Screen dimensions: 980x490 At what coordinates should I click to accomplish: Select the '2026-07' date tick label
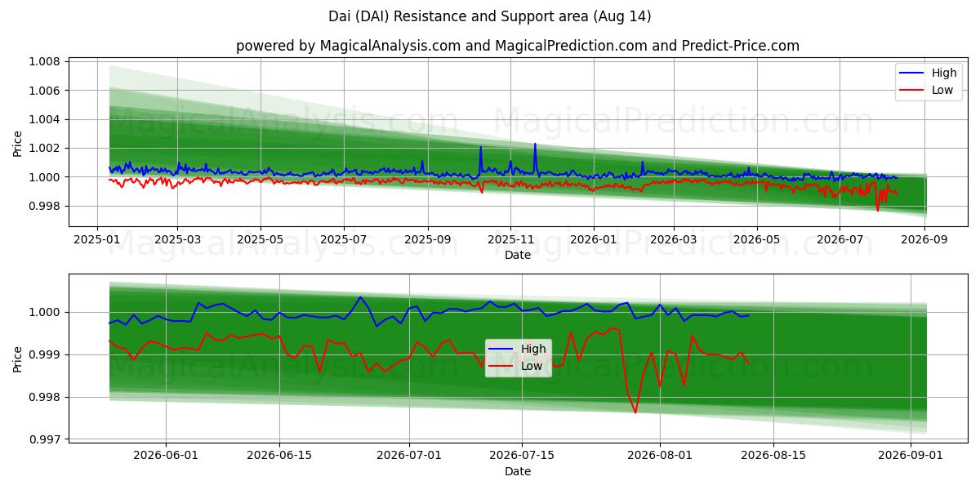coord(839,240)
